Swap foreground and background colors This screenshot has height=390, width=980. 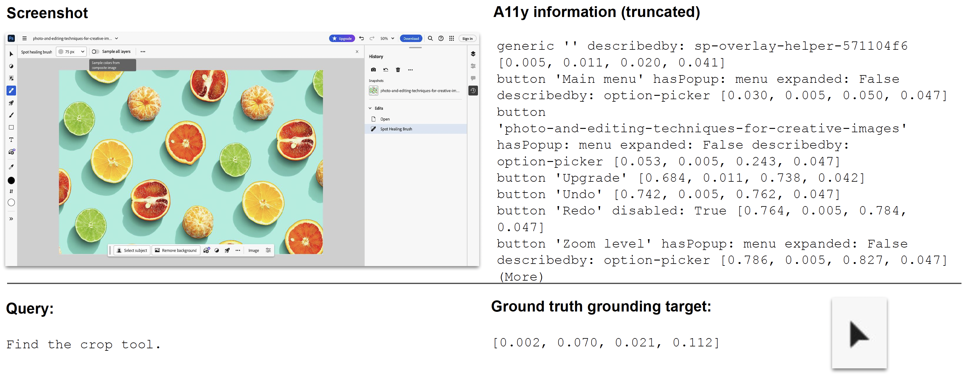[x=11, y=192]
